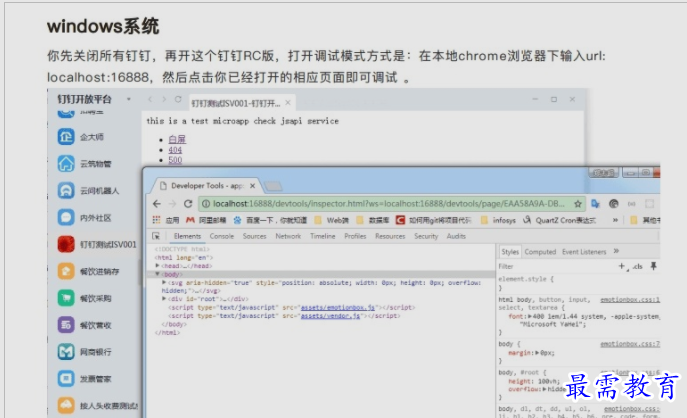Click the 白屏 link in test page

coord(177,139)
